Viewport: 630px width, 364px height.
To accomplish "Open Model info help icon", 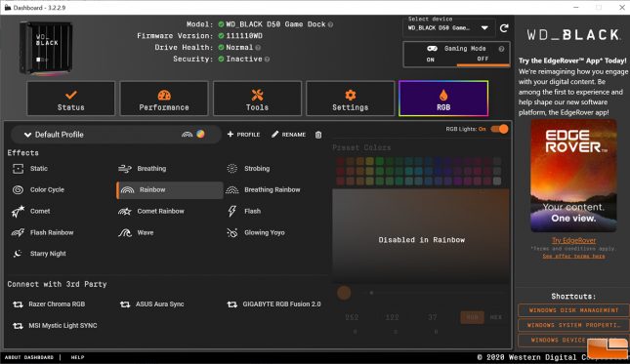I will pos(330,24).
